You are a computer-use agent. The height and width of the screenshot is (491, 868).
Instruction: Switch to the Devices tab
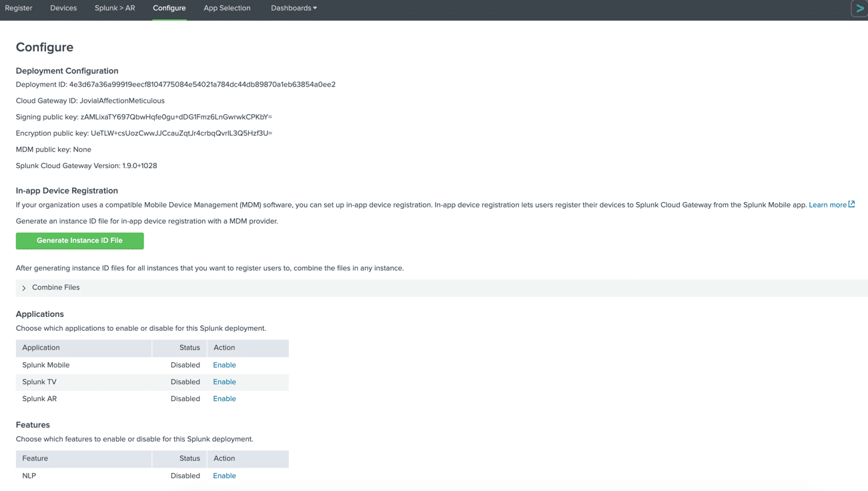click(63, 8)
